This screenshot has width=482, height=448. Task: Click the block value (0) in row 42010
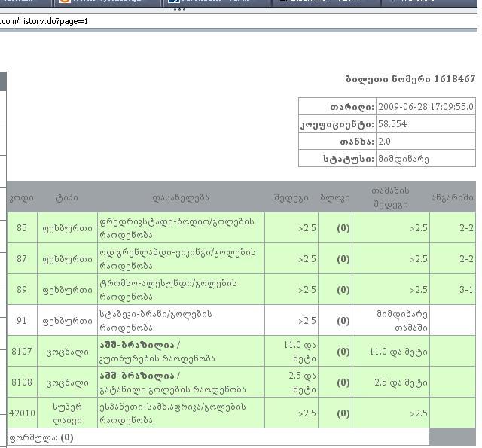tap(343, 413)
